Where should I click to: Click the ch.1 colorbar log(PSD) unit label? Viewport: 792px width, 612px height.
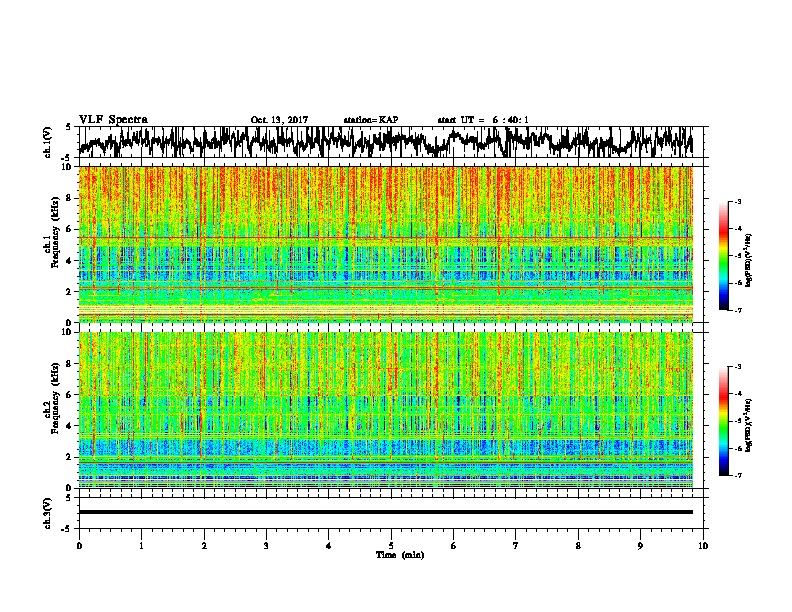click(x=749, y=261)
